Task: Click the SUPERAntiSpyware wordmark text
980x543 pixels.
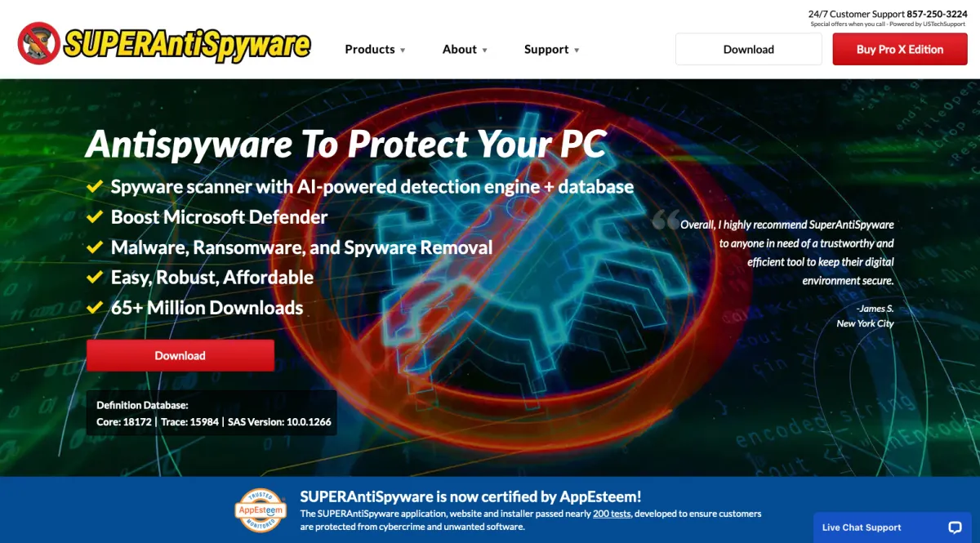Action: pos(187,44)
